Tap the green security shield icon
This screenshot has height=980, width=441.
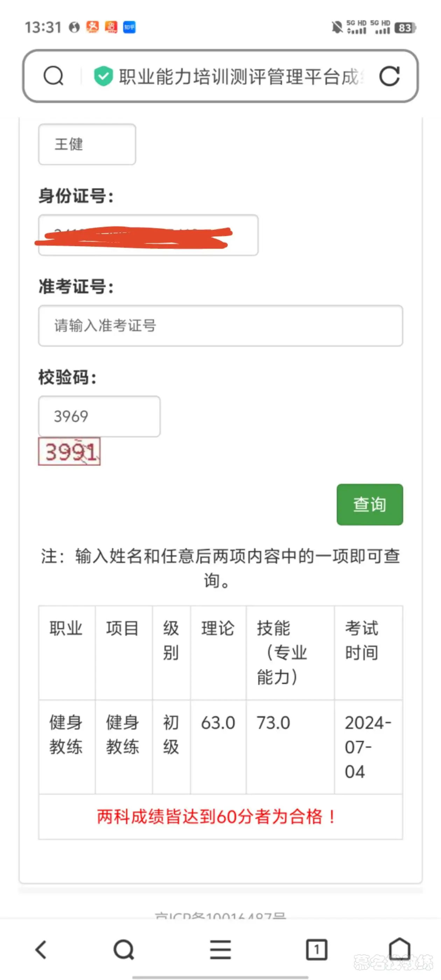(x=103, y=76)
